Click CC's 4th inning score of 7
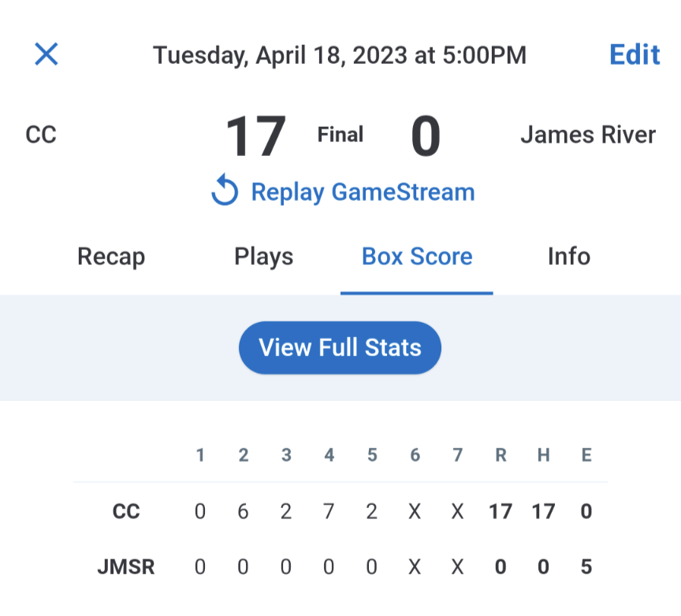 click(329, 512)
